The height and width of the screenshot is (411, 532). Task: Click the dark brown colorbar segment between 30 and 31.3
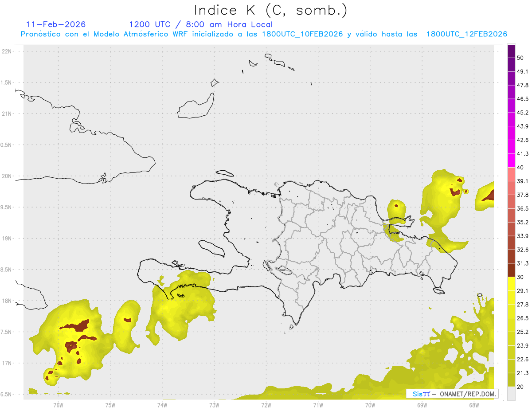point(511,270)
